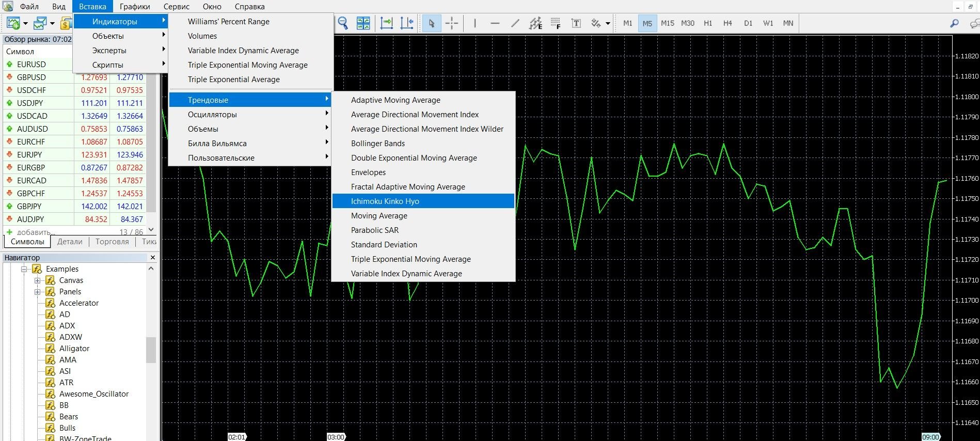Select the Trendline drawing tool

[x=515, y=23]
